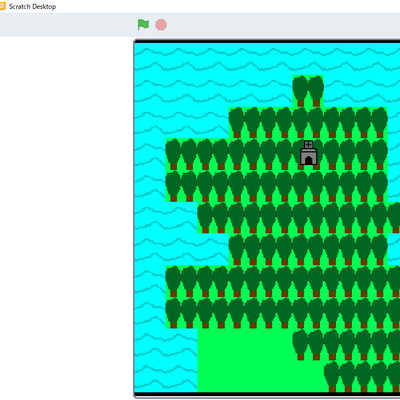
Task: Click the tree directly right of the castle
Action: (332, 153)
